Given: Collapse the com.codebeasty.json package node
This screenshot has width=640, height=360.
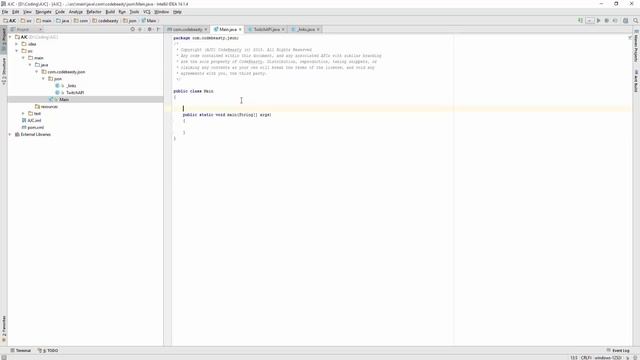Looking at the screenshot, I should (x=36, y=72).
